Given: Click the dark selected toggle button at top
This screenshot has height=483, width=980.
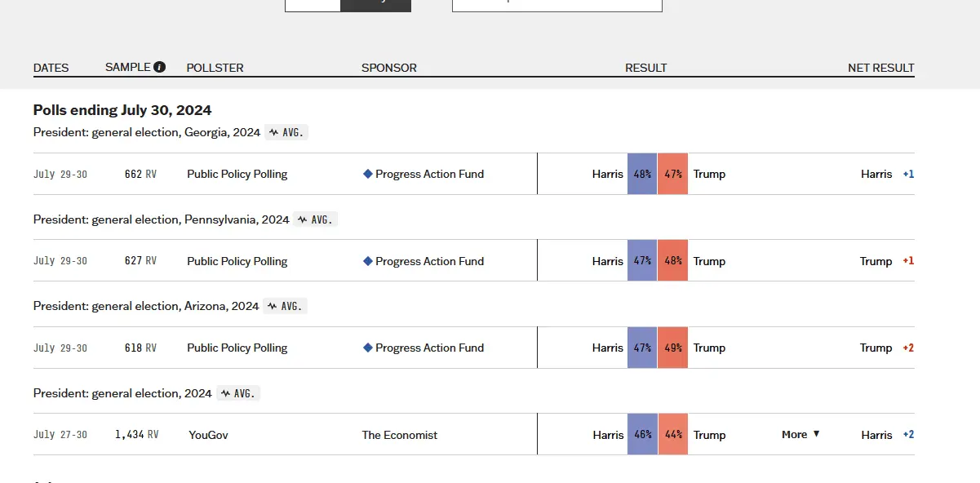Looking at the screenshot, I should tap(375, 4).
